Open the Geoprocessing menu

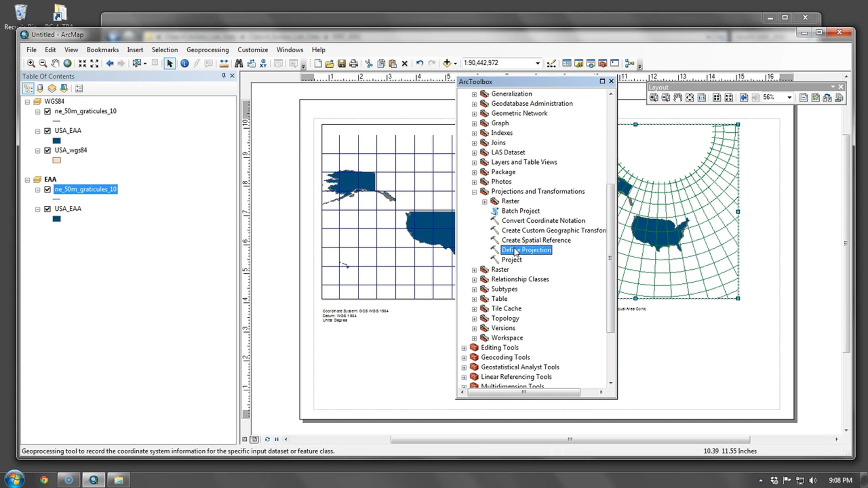pyautogui.click(x=207, y=50)
